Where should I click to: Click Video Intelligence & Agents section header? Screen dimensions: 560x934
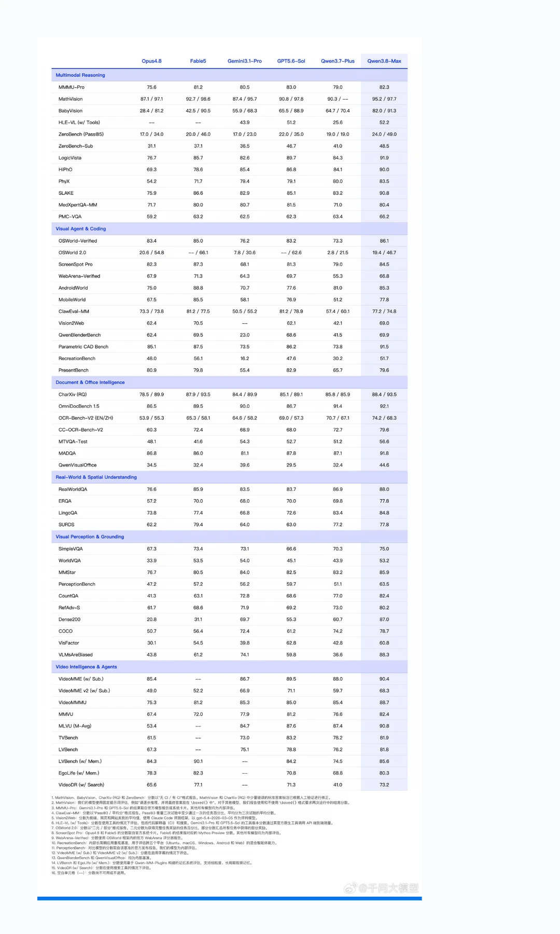pyautogui.click(x=86, y=667)
